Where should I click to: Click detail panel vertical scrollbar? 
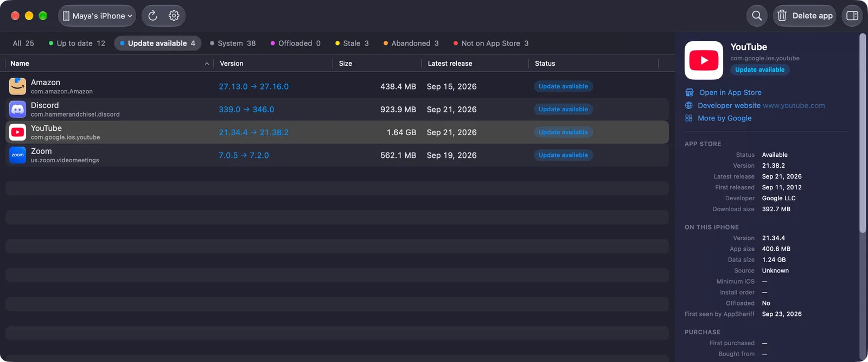(x=863, y=134)
